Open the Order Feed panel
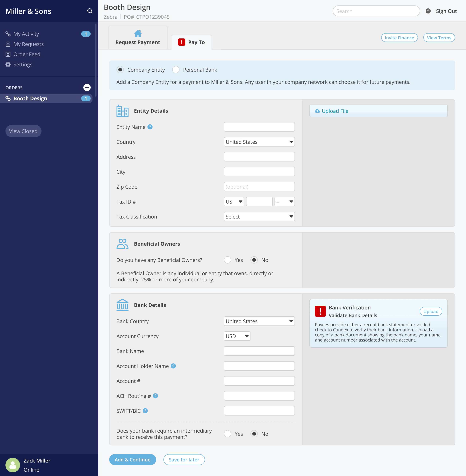This screenshot has height=476, width=466. [26, 54]
